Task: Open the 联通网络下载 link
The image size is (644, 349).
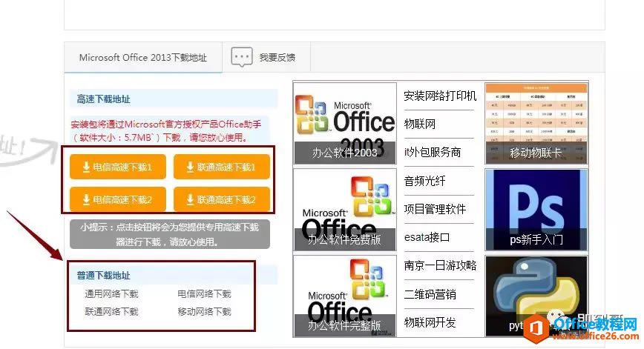Action: click(x=111, y=312)
